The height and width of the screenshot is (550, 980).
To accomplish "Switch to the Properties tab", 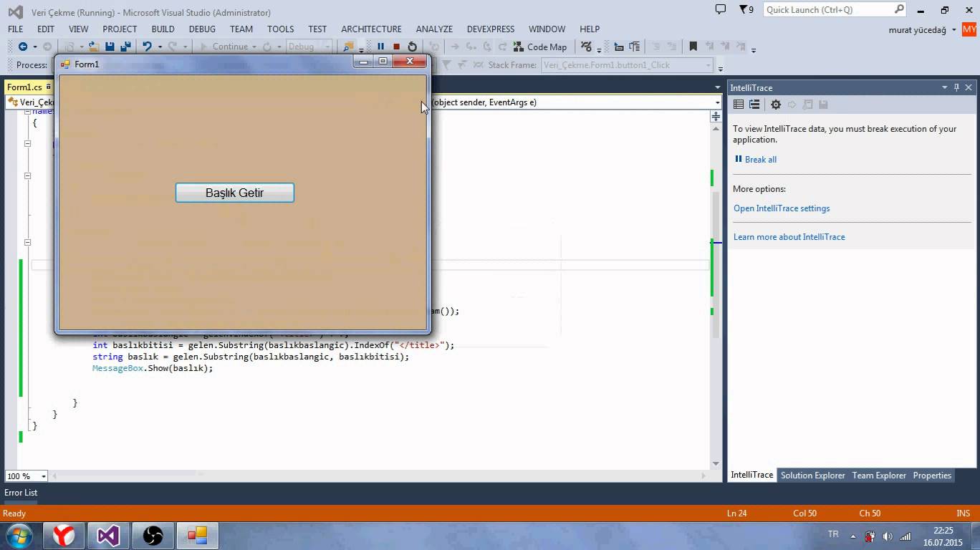I will [x=932, y=476].
